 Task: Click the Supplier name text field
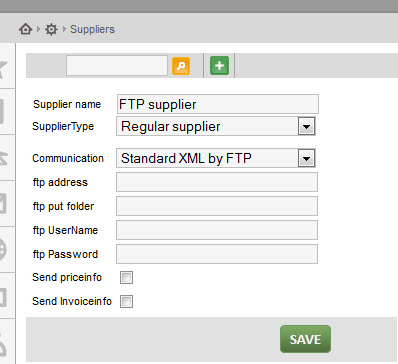[218, 104]
